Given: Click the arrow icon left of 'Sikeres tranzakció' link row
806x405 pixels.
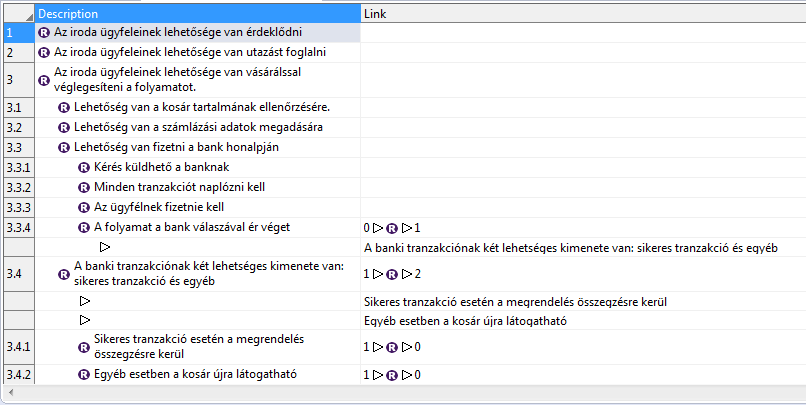Looking at the screenshot, I should coord(85,301).
